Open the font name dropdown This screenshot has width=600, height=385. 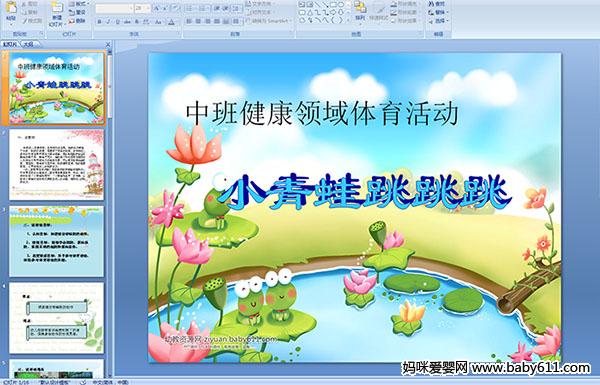click(114, 8)
